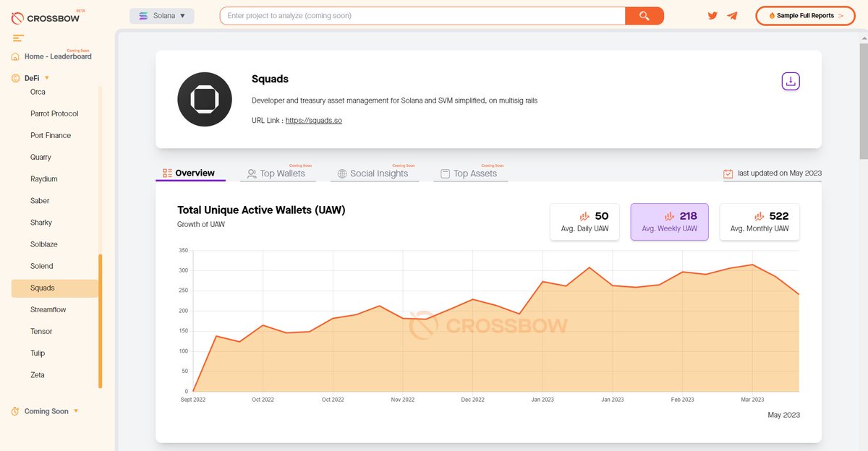The image size is (868, 451).
Task: Open the Telegram paper plane icon
Action: pyautogui.click(x=733, y=16)
